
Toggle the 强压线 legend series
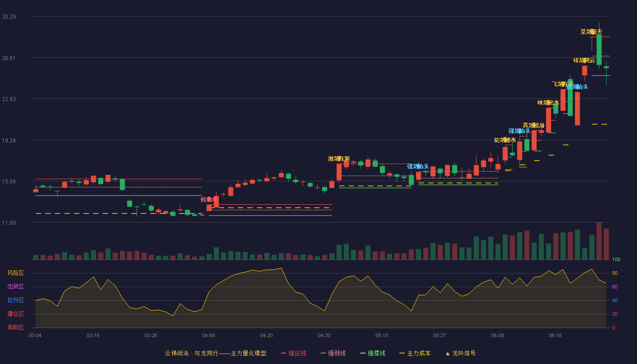click(293, 353)
